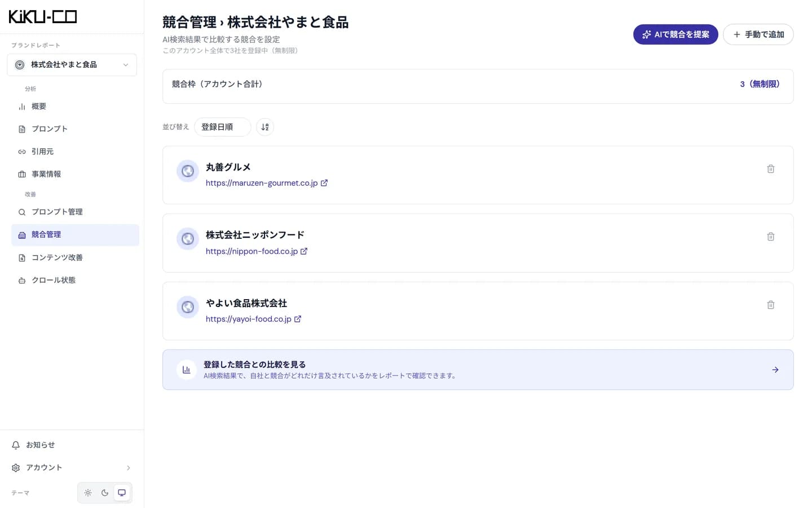Toggle sort direction icon button

pyautogui.click(x=265, y=127)
